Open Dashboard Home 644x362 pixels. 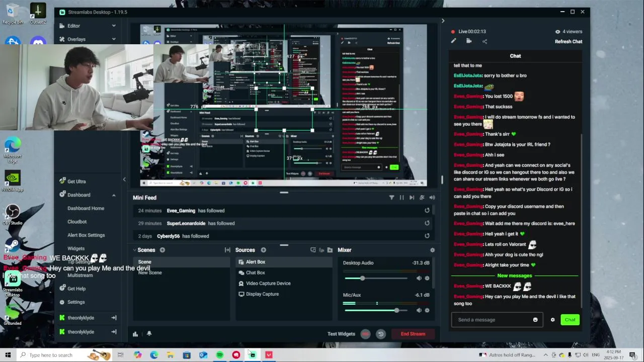coord(86,208)
